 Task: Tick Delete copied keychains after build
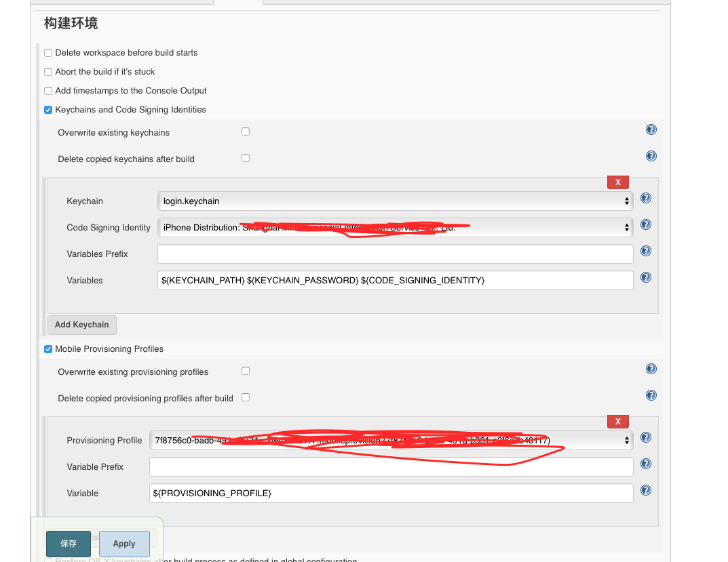point(246,158)
